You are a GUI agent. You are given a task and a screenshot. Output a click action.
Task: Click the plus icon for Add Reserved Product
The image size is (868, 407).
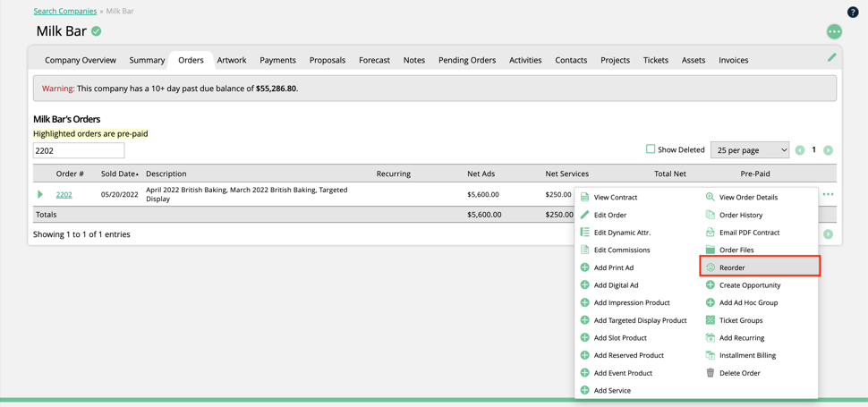click(x=584, y=355)
